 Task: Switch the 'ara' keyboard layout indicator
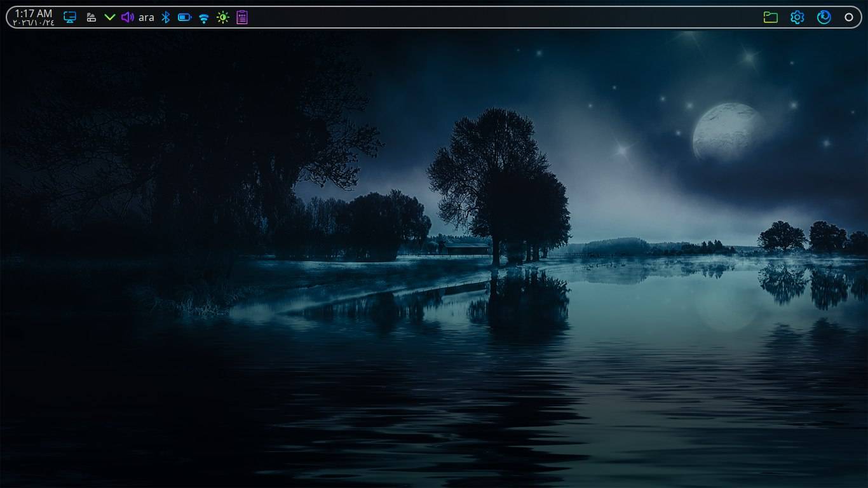[146, 18]
